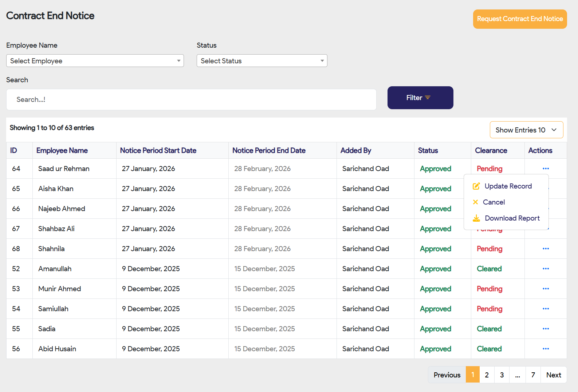Open actions ellipsis for Sadia row
This screenshot has height=392, width=578.
pos(545,329)
